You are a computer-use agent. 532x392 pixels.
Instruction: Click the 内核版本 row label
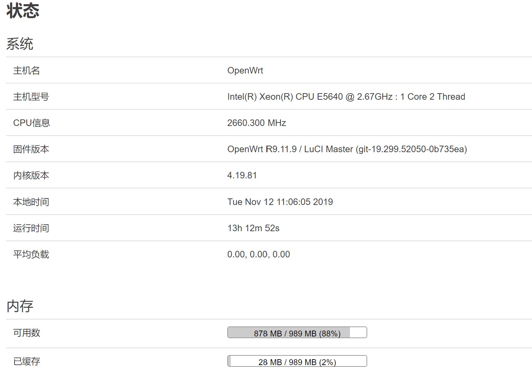[30, 175]
